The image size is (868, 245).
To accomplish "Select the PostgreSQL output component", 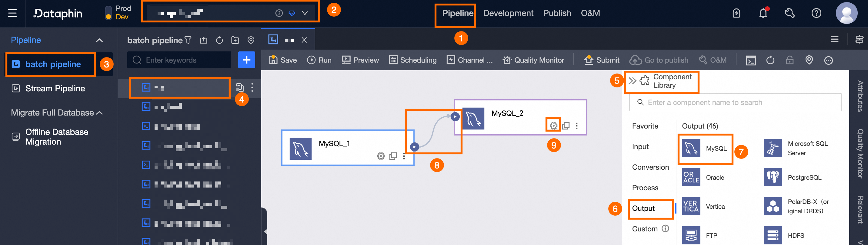I will pyautogui.click(x=792, y=177).
